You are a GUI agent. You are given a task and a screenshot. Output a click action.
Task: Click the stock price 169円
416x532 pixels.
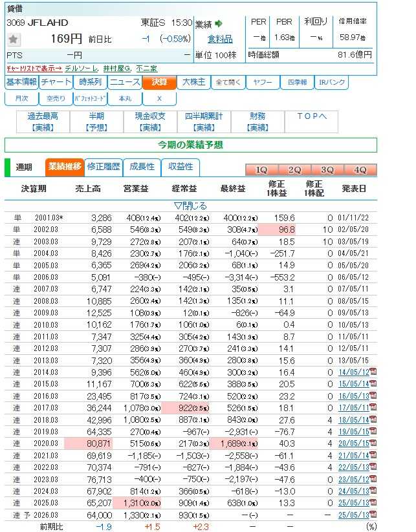[x=66, y=39]
